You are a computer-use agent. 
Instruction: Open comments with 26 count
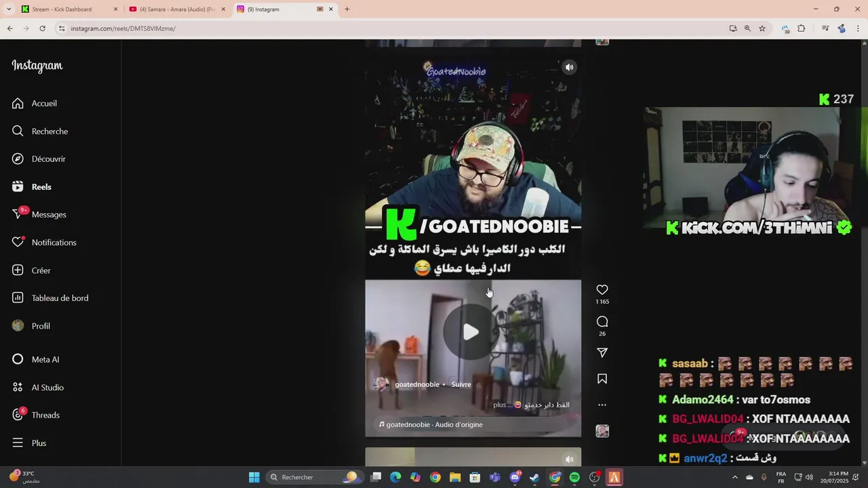tap(602, 321)
